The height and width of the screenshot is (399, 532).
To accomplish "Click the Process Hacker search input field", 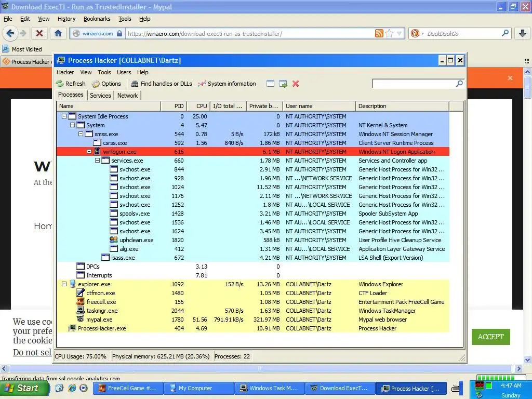I will click(414, 84).
